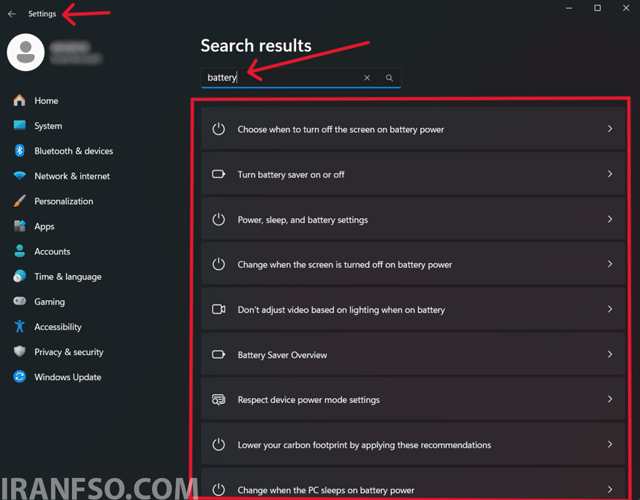640x500 pixels.
Task: Click the Privacy & security shield icon
Action: (x=19, y=351)
